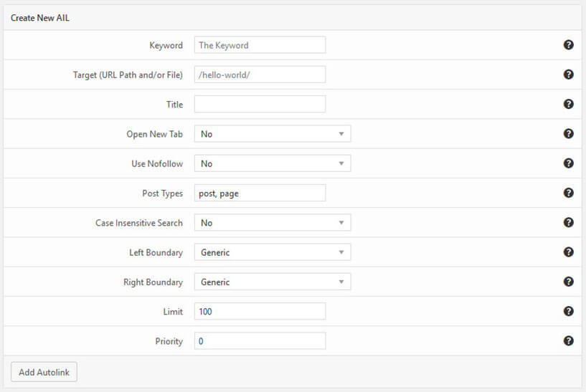This screenshot has height=392, width=586.
Task: Open the Right Boundary Generic dropdown
Action: (x=273, y=282)
